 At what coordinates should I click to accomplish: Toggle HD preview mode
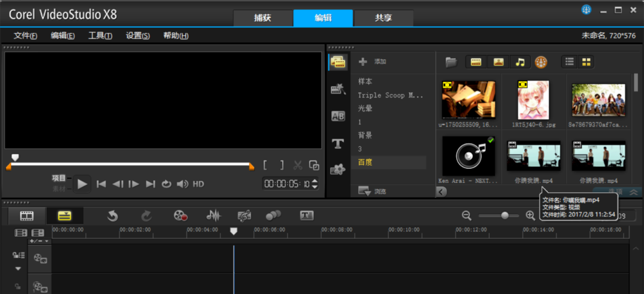point(198,184)
